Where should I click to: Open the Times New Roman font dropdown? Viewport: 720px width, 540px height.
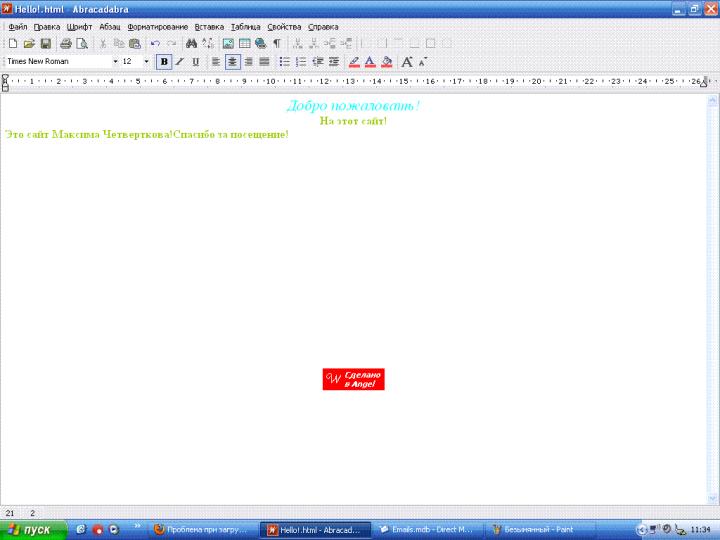click(115, 61)
